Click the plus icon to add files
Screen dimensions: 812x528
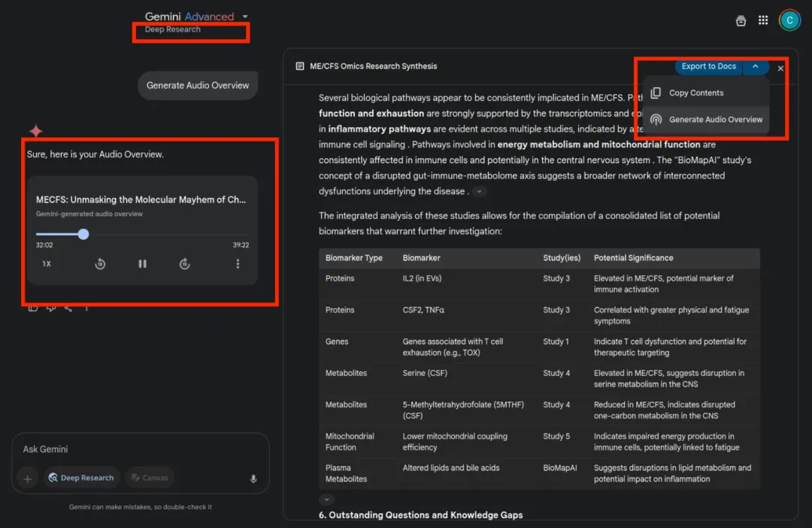28,478
